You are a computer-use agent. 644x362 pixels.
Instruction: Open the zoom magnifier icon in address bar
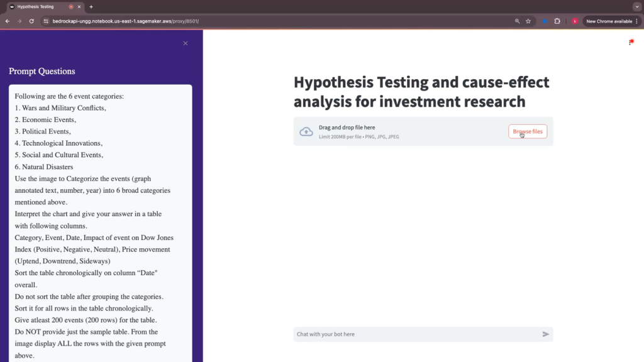[517, 21]
